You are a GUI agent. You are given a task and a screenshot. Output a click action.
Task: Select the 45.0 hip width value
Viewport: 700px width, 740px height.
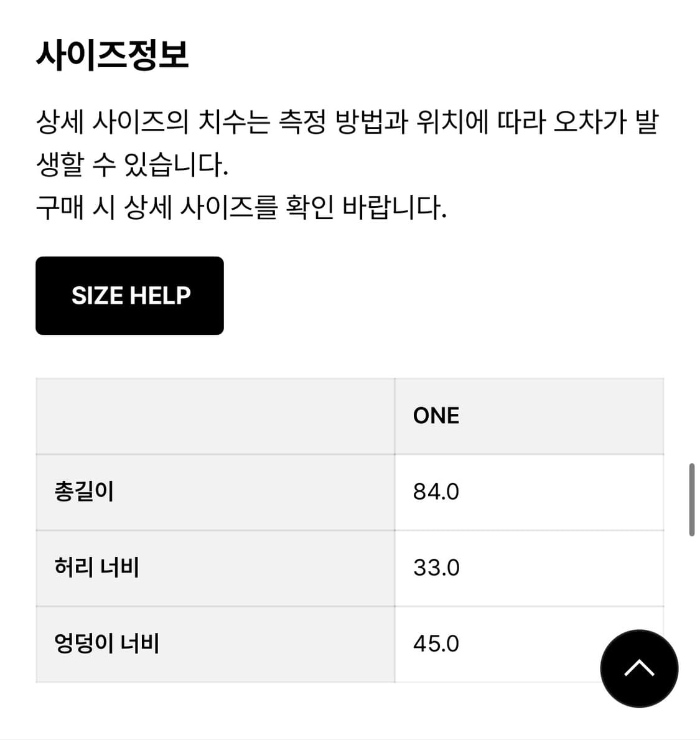(x=436, y=644)
